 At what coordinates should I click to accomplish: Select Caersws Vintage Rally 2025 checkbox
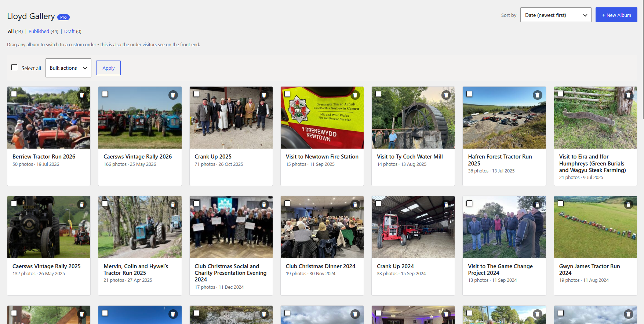[14, 203]
